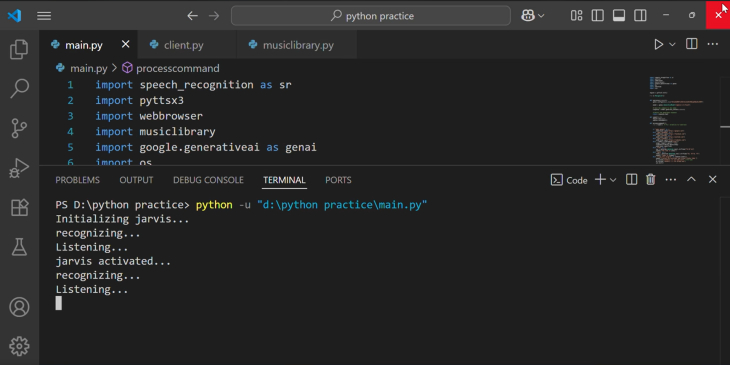Open the Accounts menu
Screen dimensions: 730x365
tap(19, 307)
